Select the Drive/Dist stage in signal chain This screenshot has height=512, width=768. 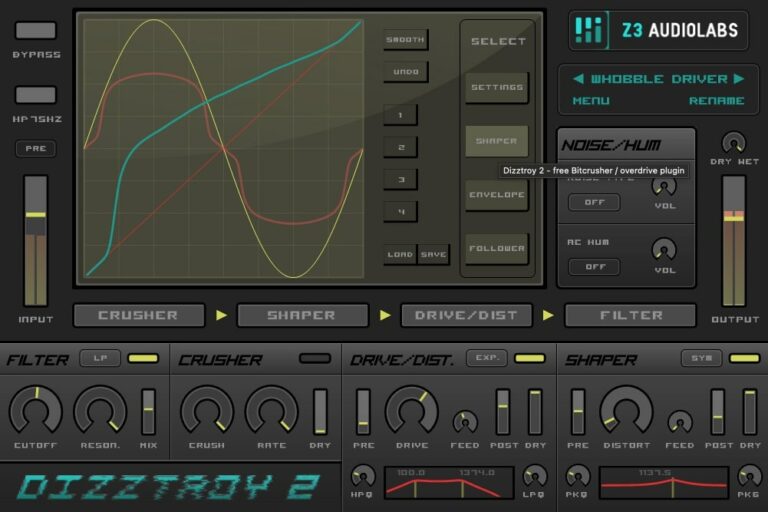click(x=466, y=315)
